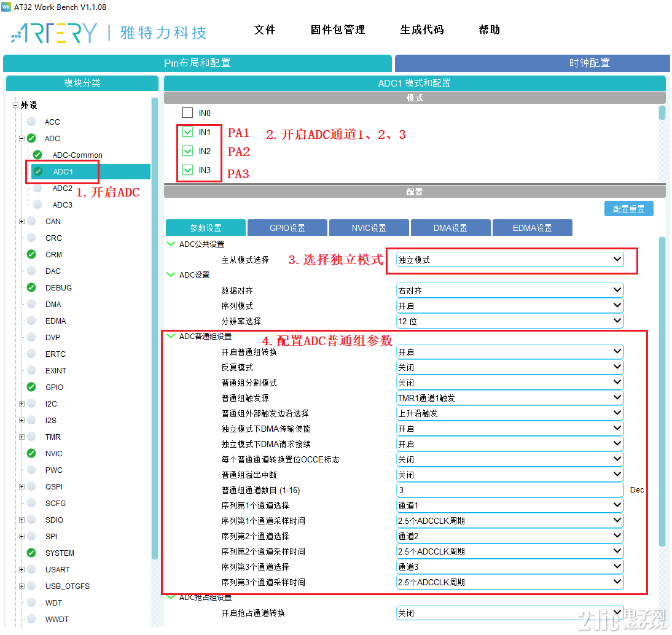
Task: Click the Artery logo in the header
Action: click(55, 33)
